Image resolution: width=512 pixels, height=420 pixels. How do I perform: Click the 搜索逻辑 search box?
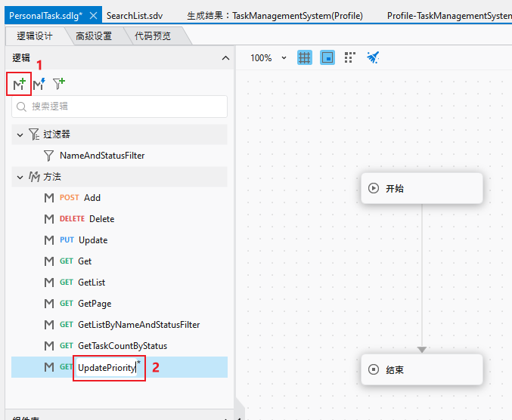(119, 107)
